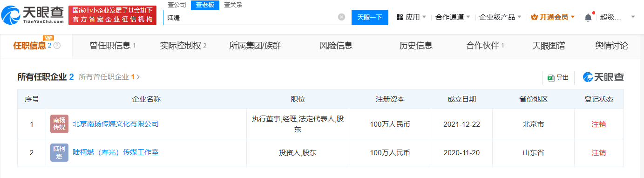
Task: Click inside the search input containing 陆婕
Action: click(x=251, y=17)
